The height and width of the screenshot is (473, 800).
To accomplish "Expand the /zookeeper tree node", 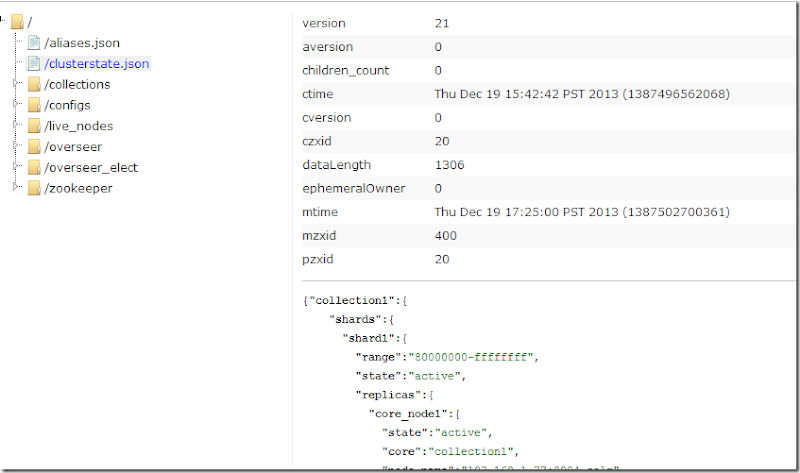I will 16,187.
